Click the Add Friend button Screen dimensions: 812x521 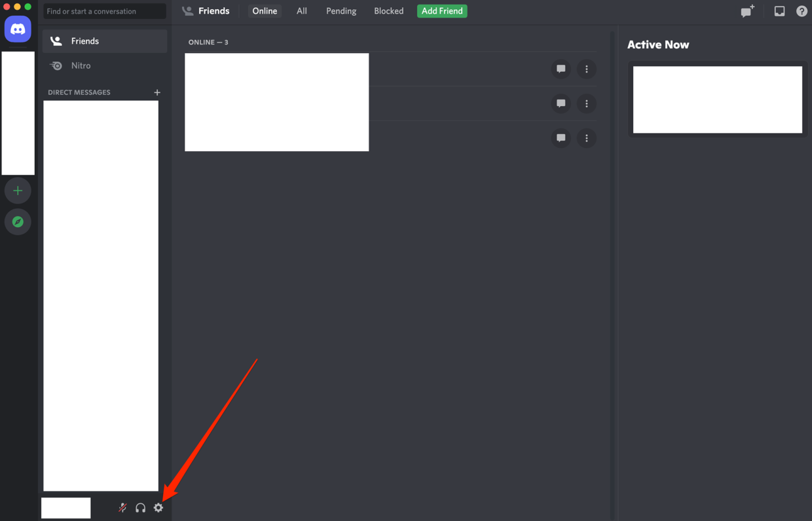441,10
